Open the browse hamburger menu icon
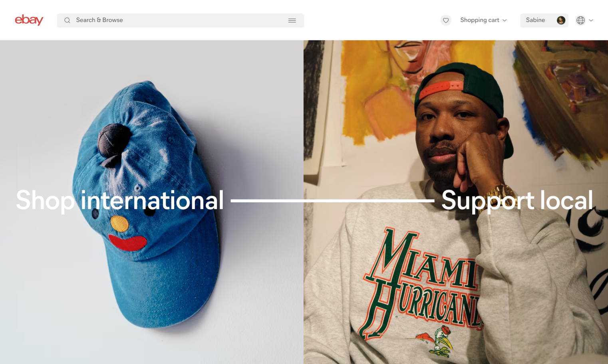The image size is (608, 364). [x=292, y=20]
